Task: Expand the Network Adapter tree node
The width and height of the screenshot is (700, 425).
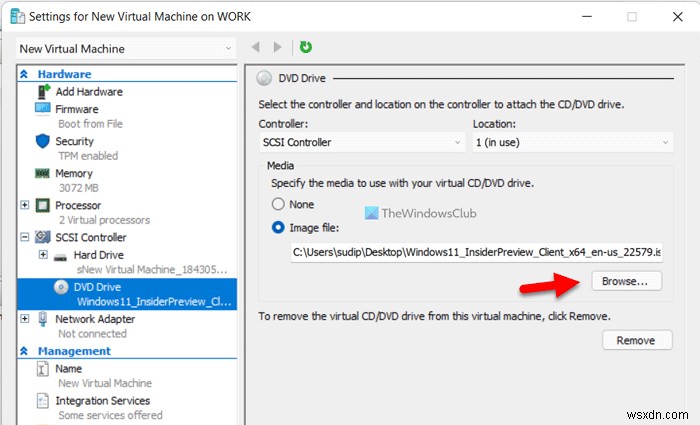Action: point(25,319)
